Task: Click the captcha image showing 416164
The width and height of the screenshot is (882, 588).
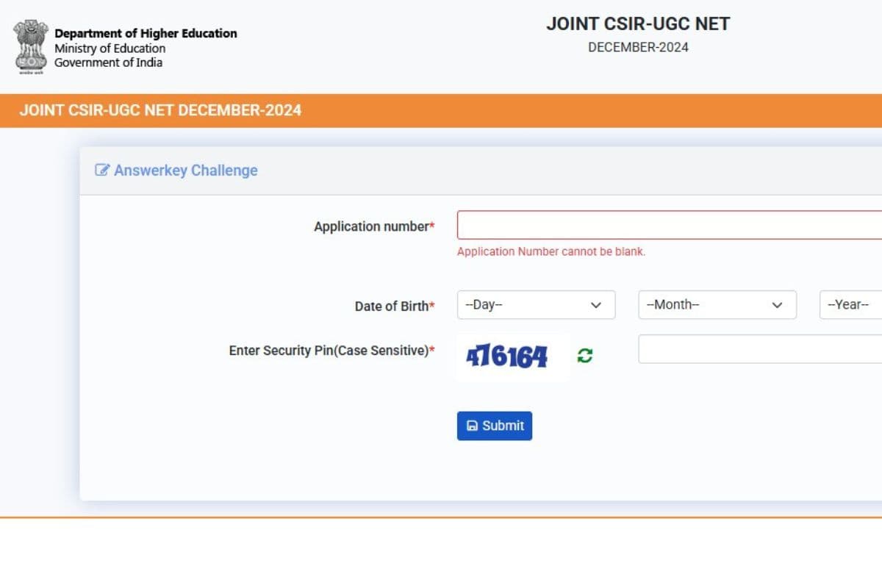Action: [x=509, y=356]
